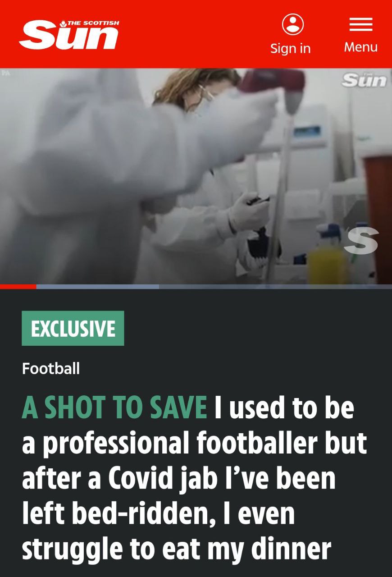Open the hamburger menu icon
The height and width of the screenshot is (577, 392).
tap(361, 24)
